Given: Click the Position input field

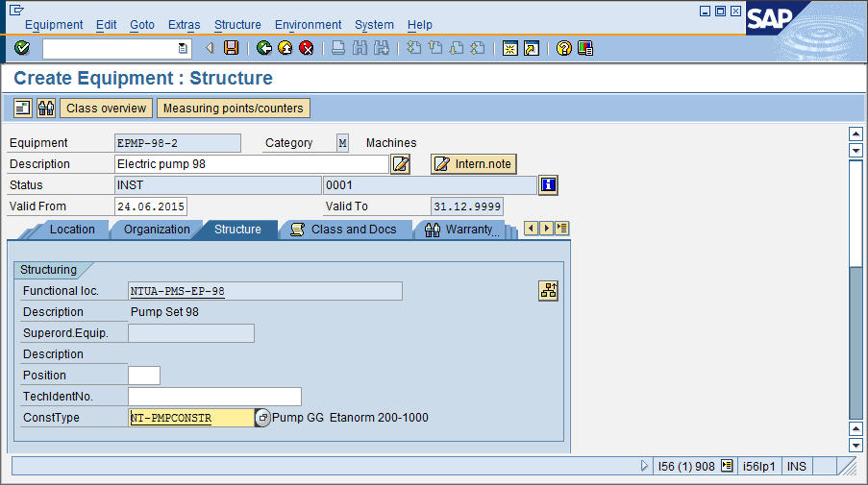Looking at the screenshot, I should 144,376.
